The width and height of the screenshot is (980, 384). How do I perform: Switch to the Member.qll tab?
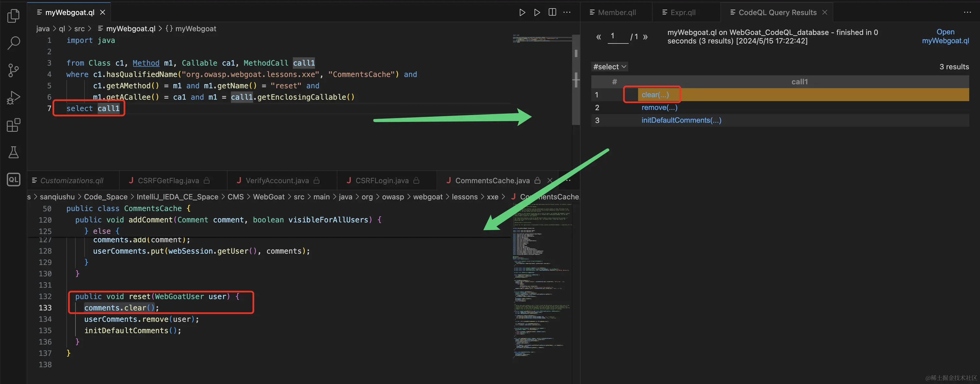click(616, 12)
